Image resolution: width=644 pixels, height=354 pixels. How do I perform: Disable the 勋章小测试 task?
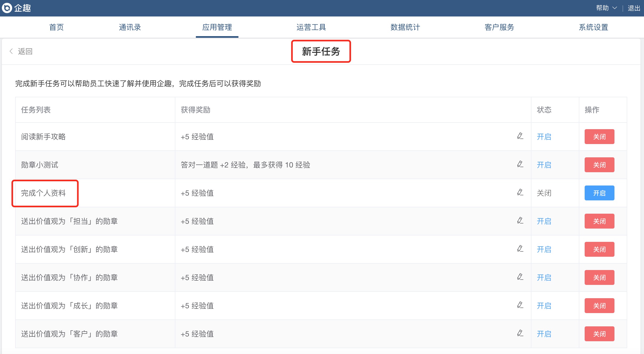[599, 165]
